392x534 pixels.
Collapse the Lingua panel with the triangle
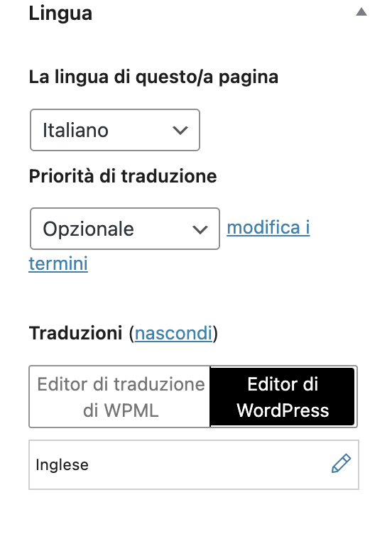pyautogui.click(x=361, y=12)
